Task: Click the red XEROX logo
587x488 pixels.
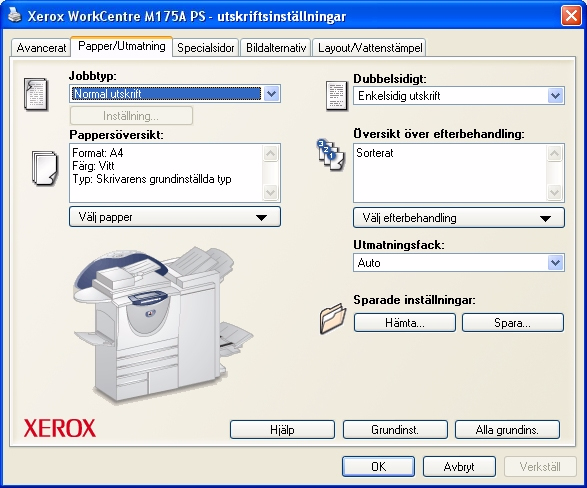Action: 60,428
